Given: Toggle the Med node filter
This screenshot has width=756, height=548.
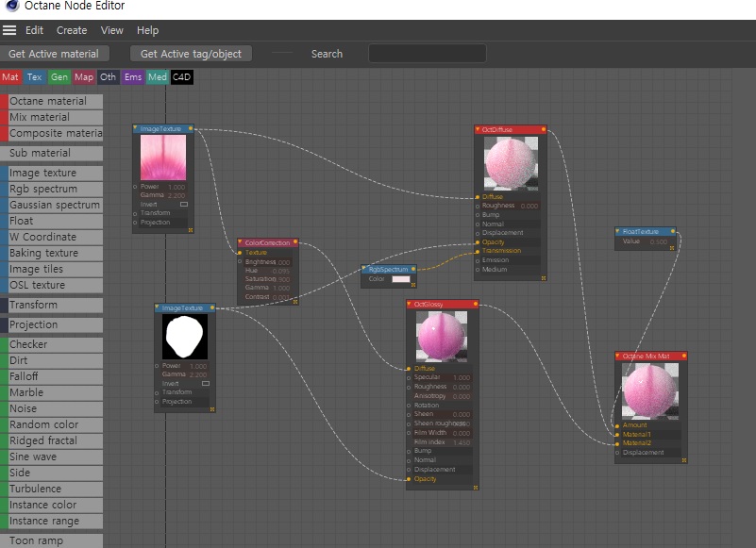Looking at the screenshot, I should (x=158, y=77).
